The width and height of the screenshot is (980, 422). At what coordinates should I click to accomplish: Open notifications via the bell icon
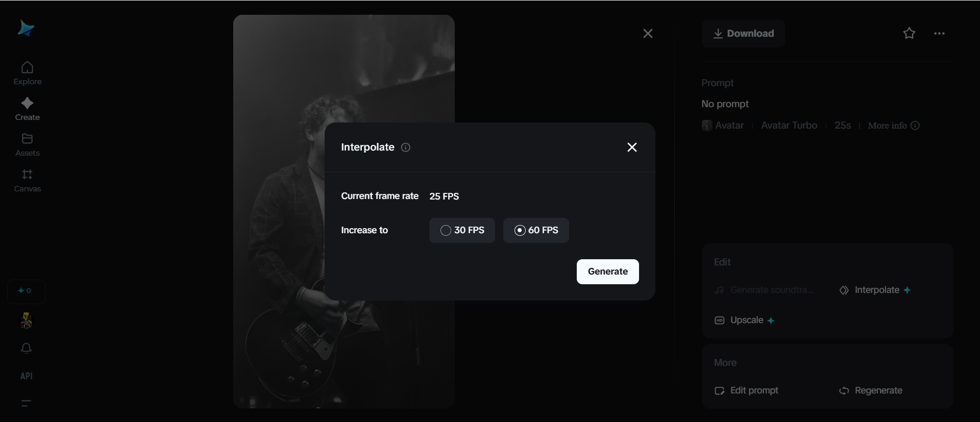tap(26, 348)
